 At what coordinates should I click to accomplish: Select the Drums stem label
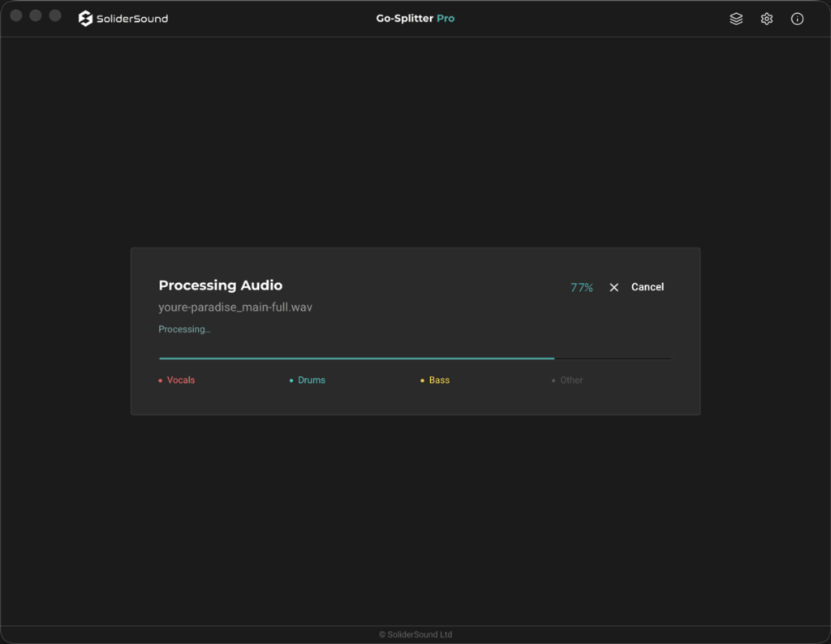(x=312, y=380)
